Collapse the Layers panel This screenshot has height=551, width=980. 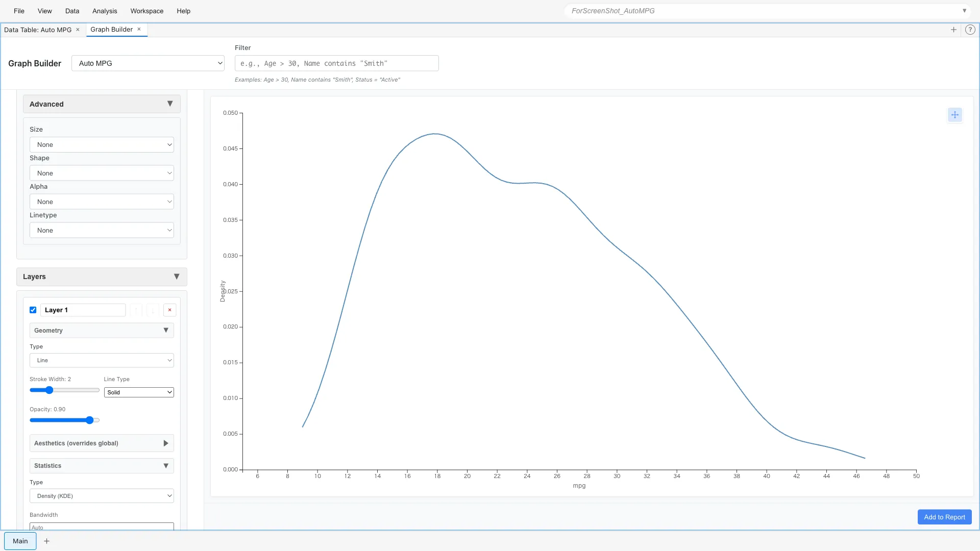click(177, 277)
